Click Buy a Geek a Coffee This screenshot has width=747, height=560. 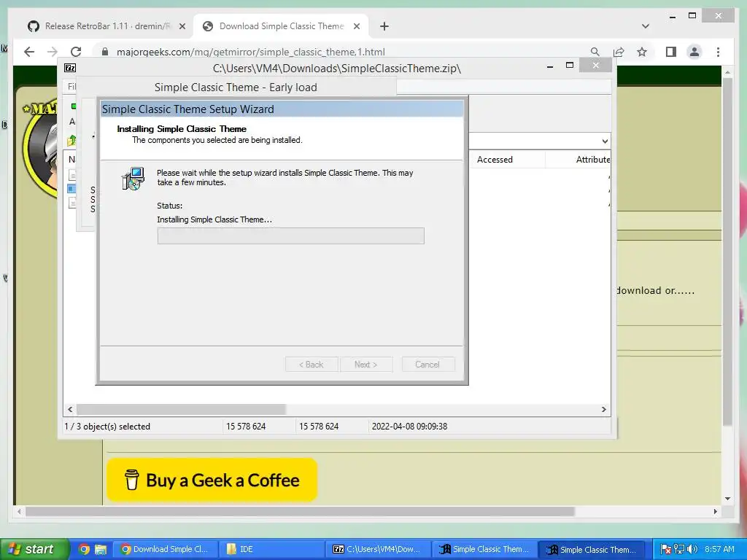point(212,480)
